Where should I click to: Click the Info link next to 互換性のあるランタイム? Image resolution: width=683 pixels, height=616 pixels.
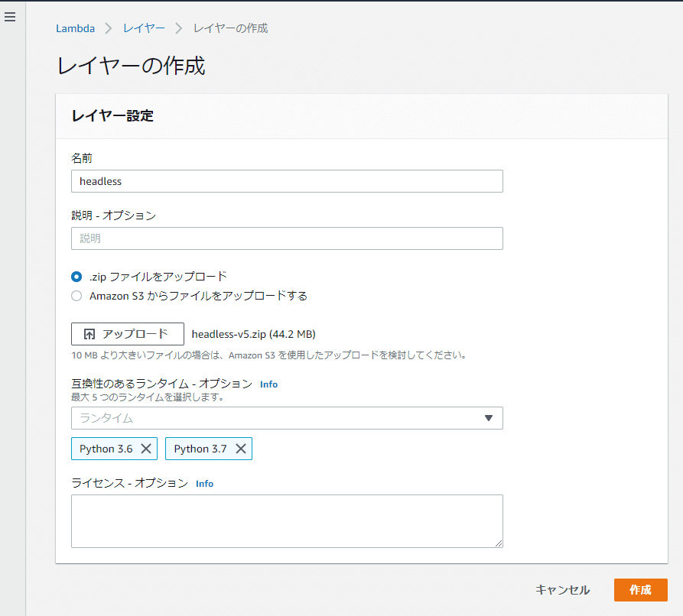268,384
